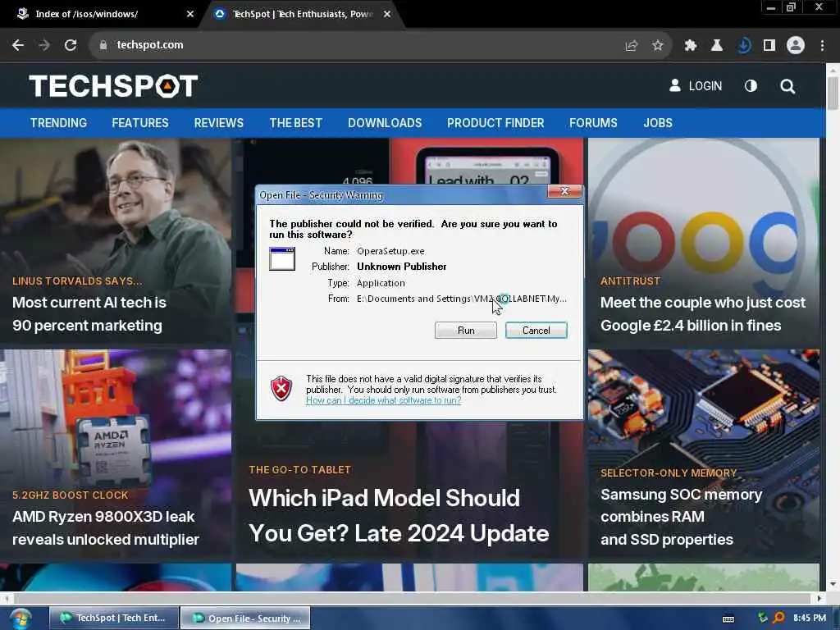Open Linus Torvalds AI marketing article
The width and height of the screenshot is (840, 630).
pyautogui.click(x=89, y=314)
